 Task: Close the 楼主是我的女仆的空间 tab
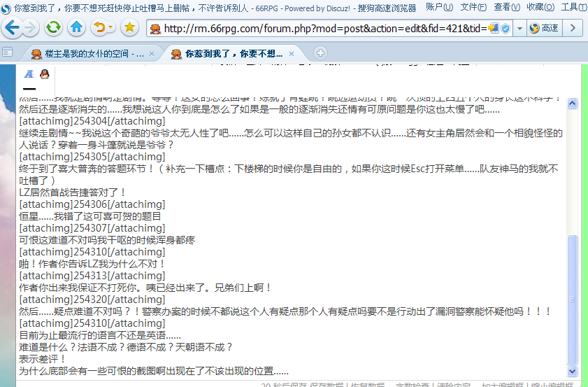[152, 54]
